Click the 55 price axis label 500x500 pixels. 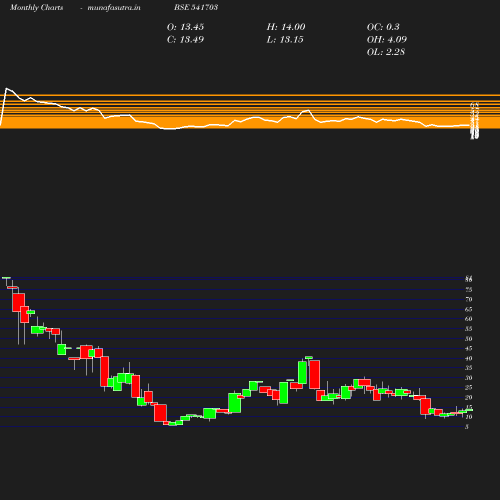click(x=469, y=329)
